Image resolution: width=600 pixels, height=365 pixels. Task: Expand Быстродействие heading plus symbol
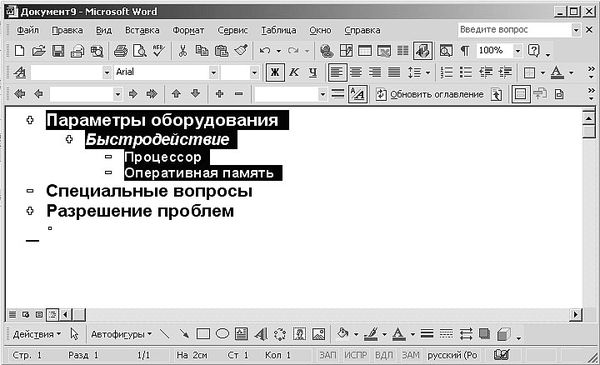click(69, 139)
